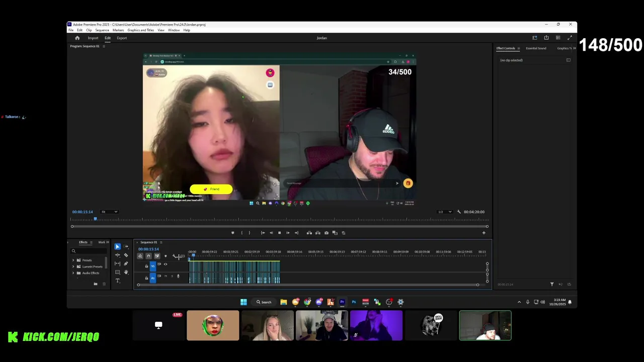Enable voice-over record on A1
Screen dimensions: 644x362
(x=178, y=276)
